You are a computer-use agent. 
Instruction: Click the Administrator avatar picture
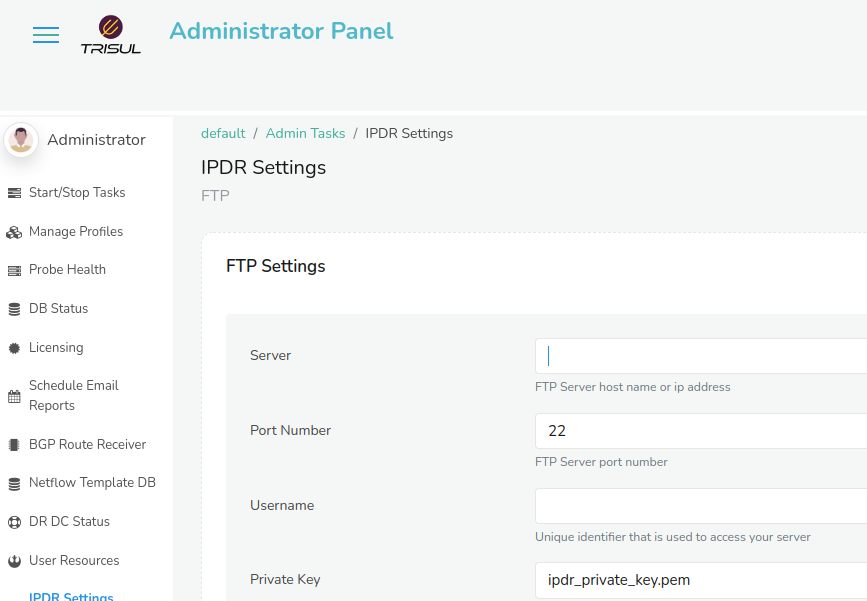[21, 140]
